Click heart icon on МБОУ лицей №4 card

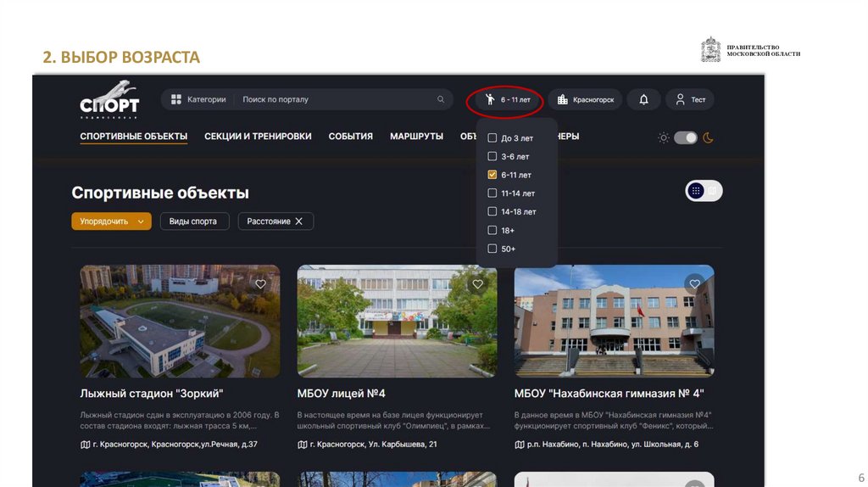pos(478,284)
